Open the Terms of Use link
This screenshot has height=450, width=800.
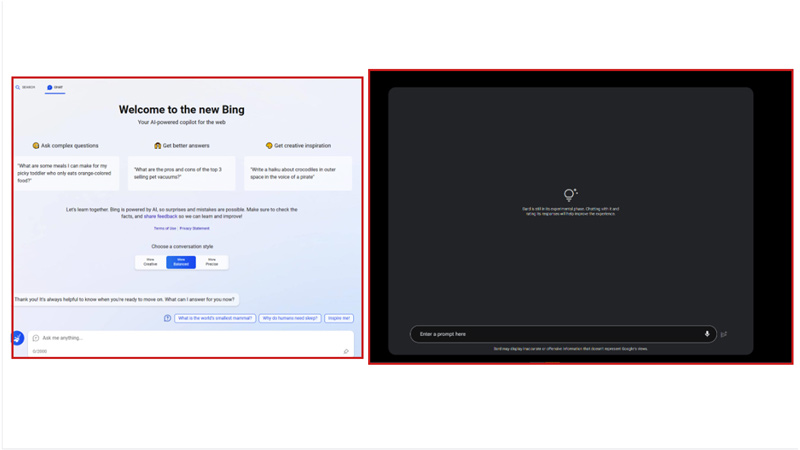(165, 229)
